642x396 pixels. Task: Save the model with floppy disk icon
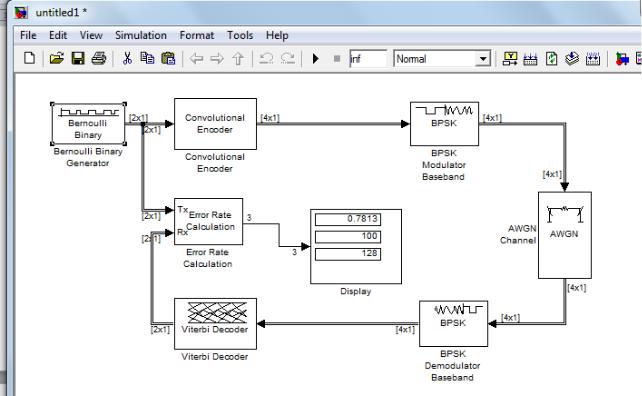(78, 59)
